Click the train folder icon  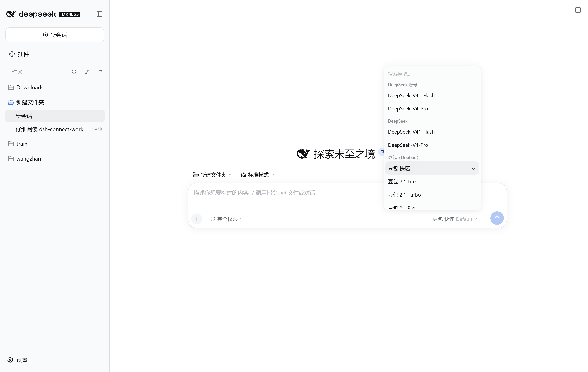tap(11, 144)
